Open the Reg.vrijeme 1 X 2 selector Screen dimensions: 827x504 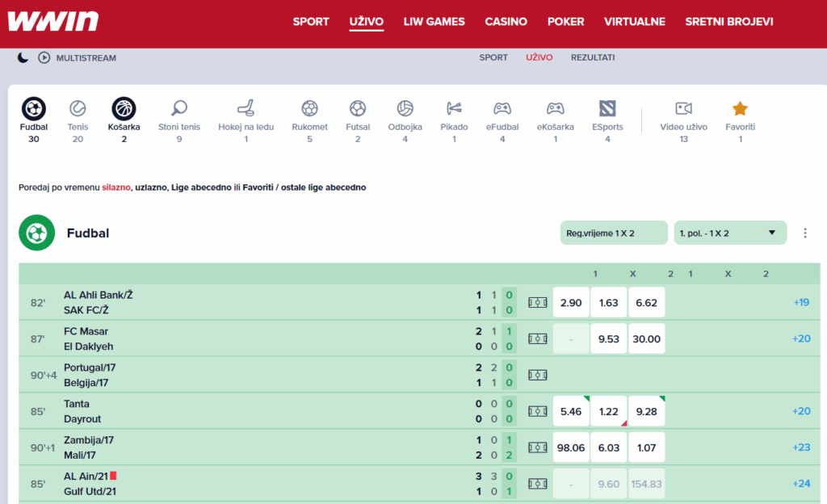614,233
